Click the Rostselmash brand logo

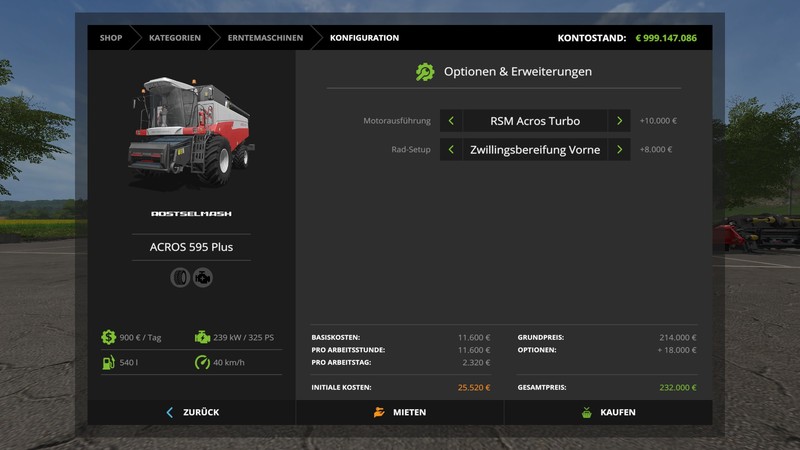click(x=191, y=214)
